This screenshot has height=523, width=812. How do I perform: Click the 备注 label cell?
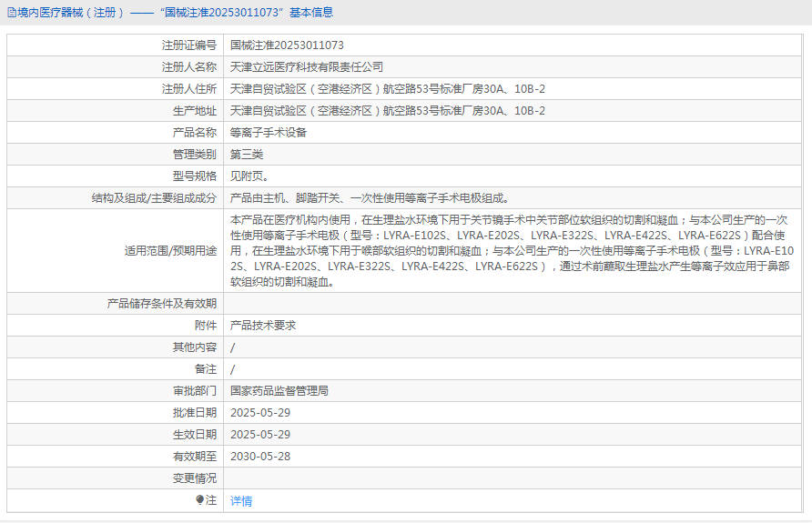point(115,369)
